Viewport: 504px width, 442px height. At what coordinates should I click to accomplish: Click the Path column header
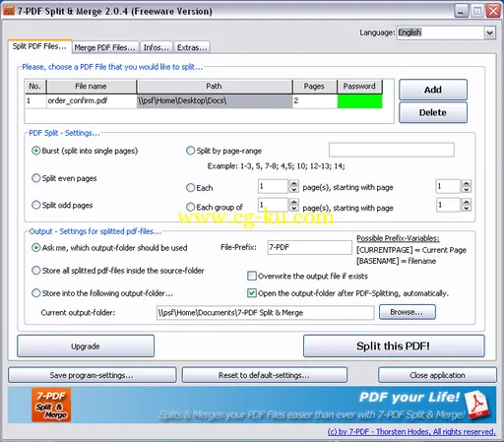click(x=215, y=87)
